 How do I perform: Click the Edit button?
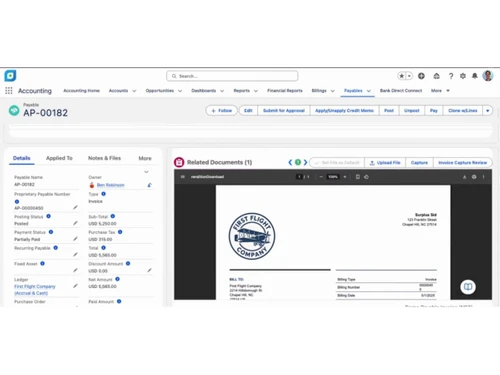click(x=248, y=110)
